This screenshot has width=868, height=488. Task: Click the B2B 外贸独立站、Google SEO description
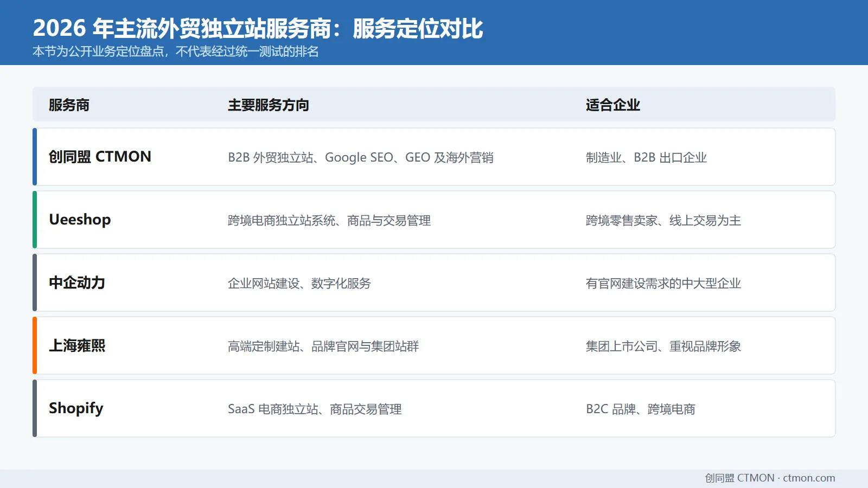pos(361,158)
